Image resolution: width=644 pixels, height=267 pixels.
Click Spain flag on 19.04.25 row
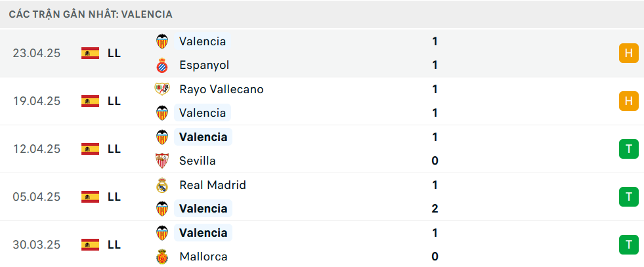(91, 101)
